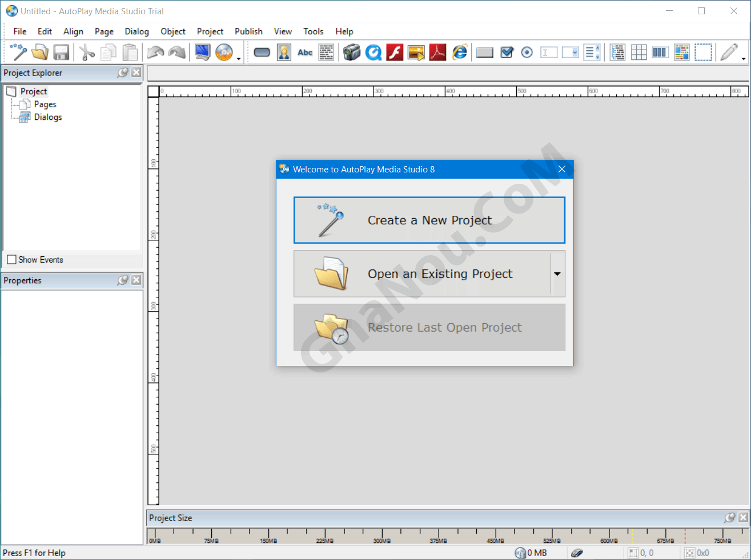The width and height of the screenshot is (751, 560).
Task: Select Dialogs in the Project Explorer tree
Action: [48, 117]
